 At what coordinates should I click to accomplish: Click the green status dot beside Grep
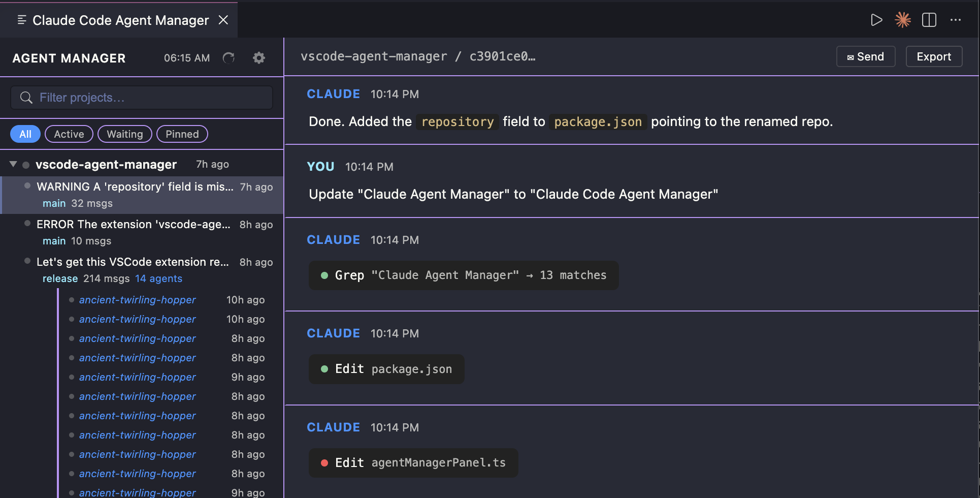click(324, 275)
